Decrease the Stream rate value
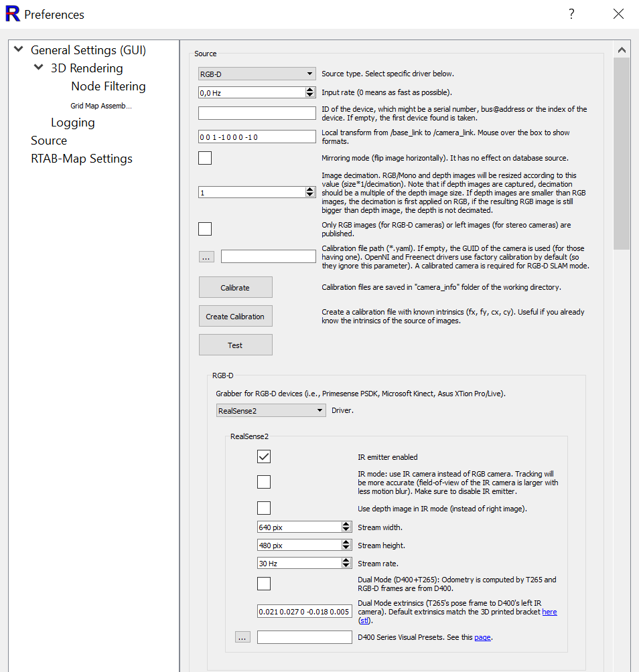The width and height of the screenshot is (639, 672). coord(346,566)
